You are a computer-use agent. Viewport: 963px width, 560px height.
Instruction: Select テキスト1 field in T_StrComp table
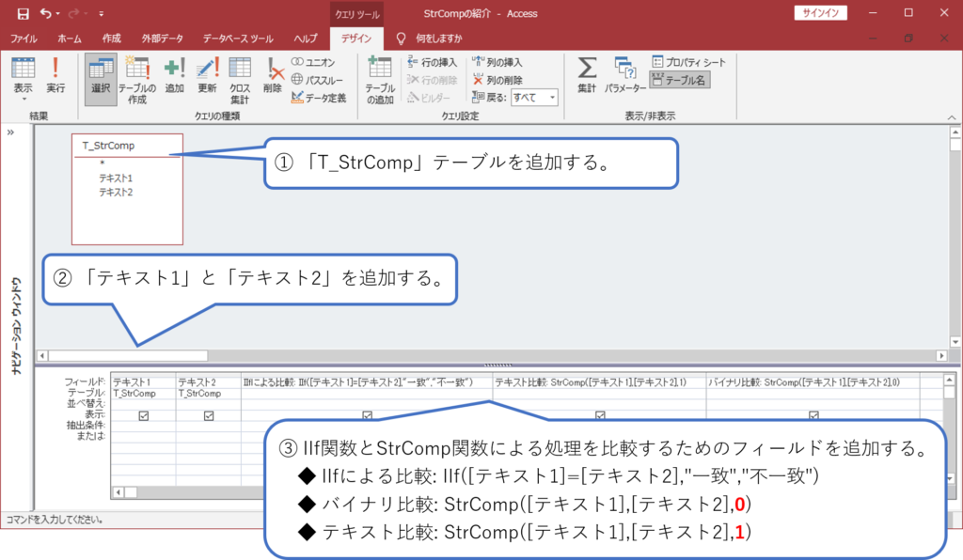pos(116,178)
